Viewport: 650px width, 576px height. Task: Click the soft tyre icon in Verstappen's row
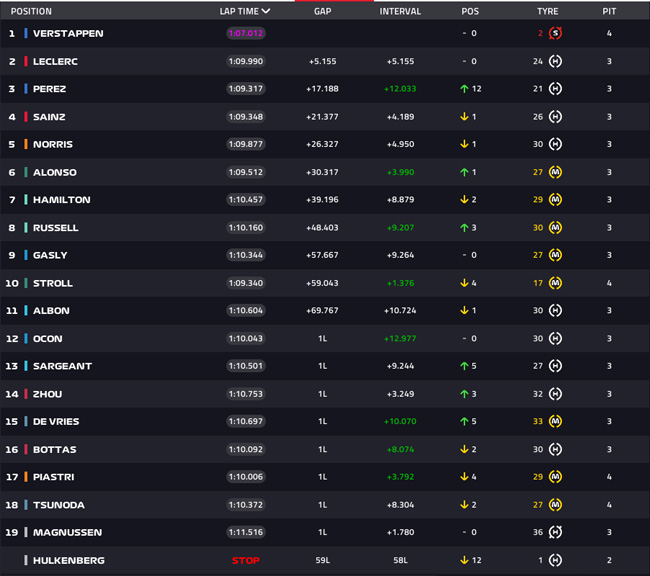tap(555, 33)
